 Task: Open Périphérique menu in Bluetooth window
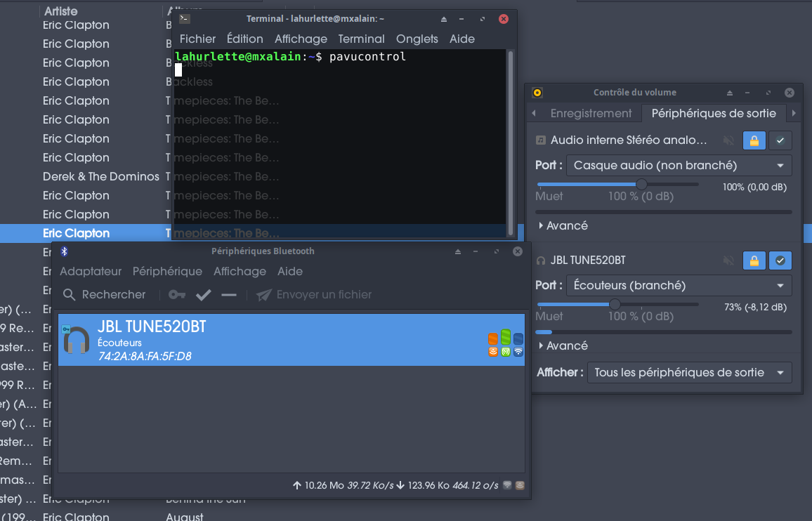coord(167,271)
